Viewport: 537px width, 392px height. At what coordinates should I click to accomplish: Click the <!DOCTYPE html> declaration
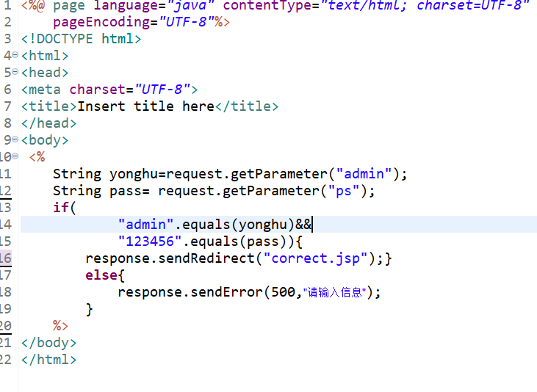pyautogui.click(x=81, y=39)
